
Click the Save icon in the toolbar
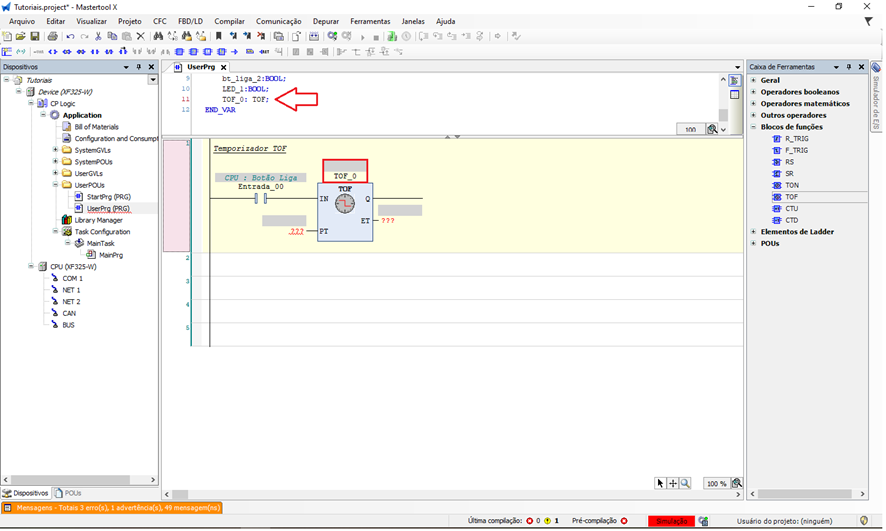coord(35,36)
